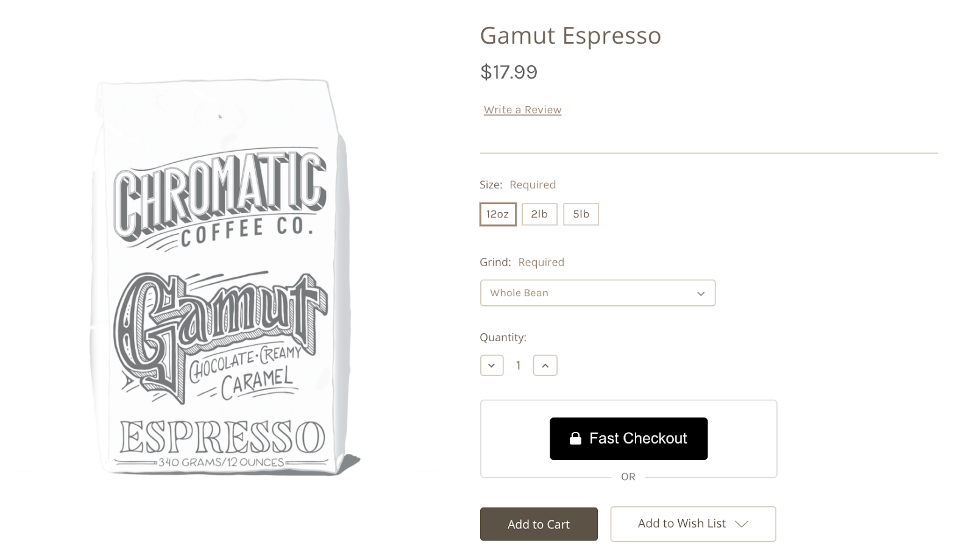Click the Chromatic Coffee Co. logo on bag

pos(221,198)
